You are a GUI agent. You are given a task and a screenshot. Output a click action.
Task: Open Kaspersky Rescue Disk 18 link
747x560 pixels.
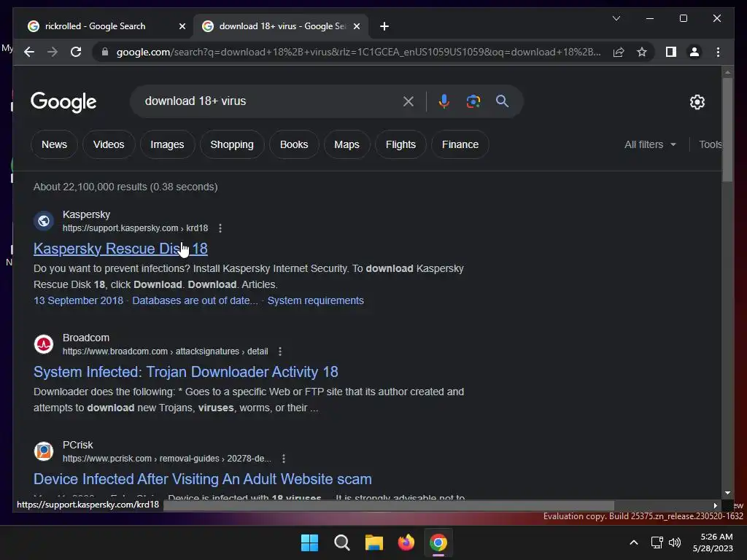coord(120,249)
